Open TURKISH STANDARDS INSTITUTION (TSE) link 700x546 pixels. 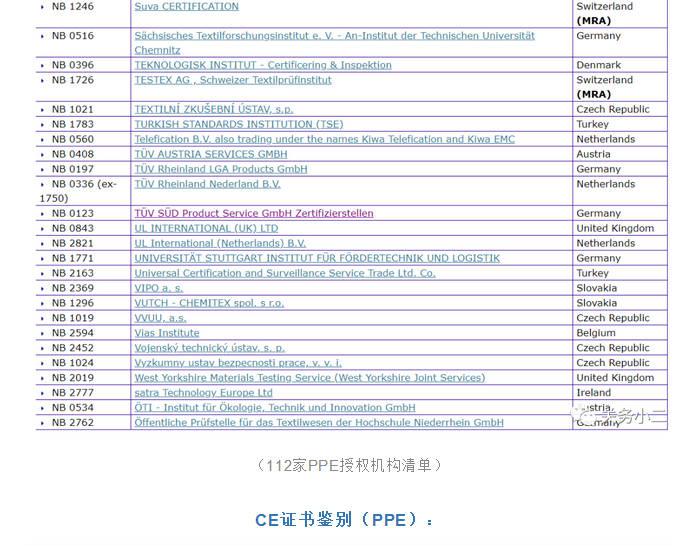point(239,124)
